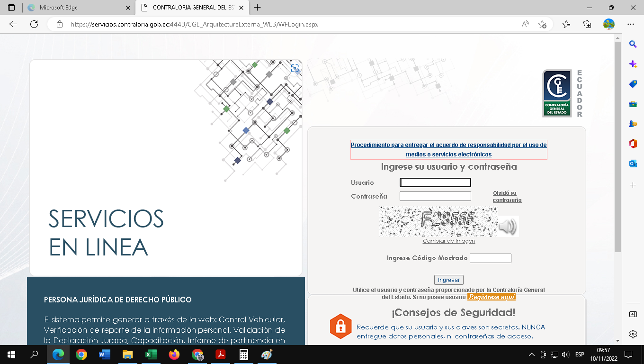The image size is (644, 364).
Task: Add this page to favorites star icon
Action: (542, 24)
